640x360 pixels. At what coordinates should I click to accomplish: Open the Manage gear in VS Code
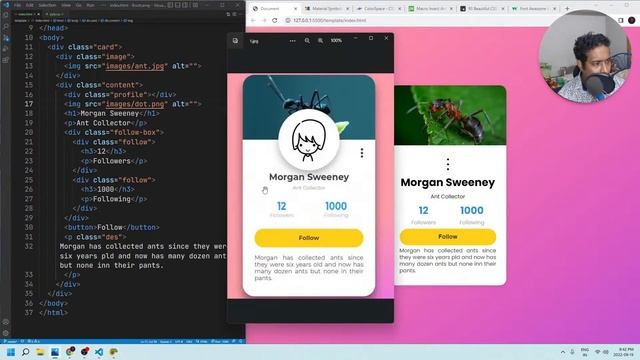tap(6, 333)
